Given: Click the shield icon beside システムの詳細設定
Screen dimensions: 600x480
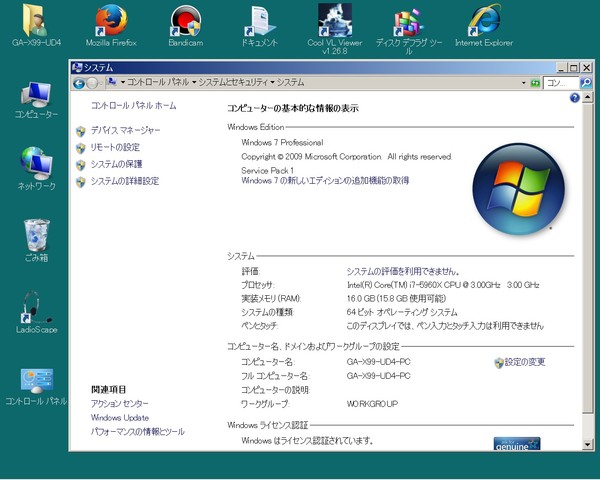Looking at the screenshot, I should tap(81, 182).
